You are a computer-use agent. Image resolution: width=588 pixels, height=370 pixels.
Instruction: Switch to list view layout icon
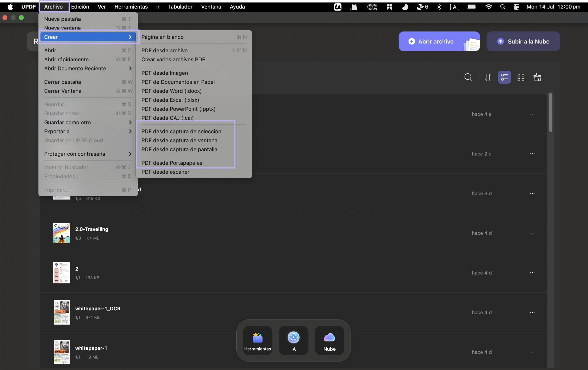[x=504, y=77]
